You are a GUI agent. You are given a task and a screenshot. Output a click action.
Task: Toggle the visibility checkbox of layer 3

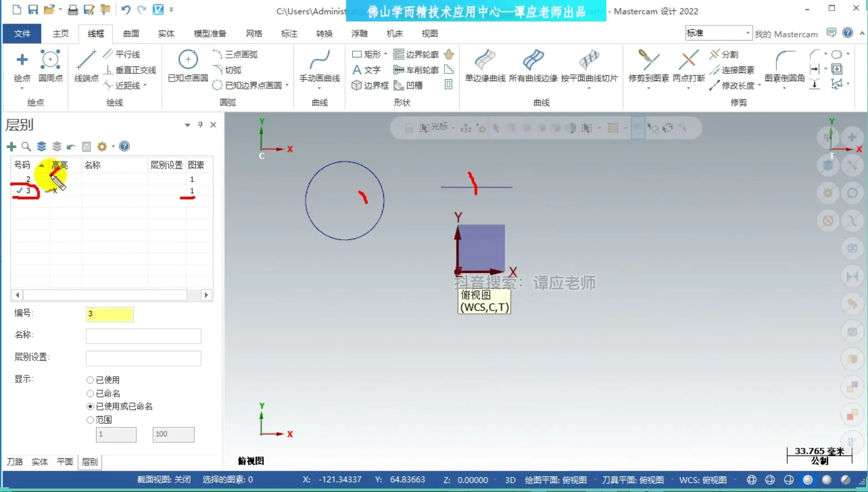[x=20, y=190]
